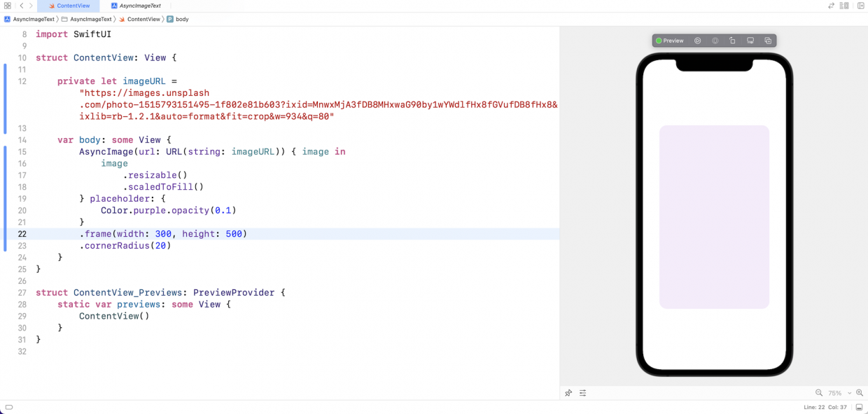Toggle the pin preview button
The height and width of the screenshot is (414, 868).
pos(568,393)
